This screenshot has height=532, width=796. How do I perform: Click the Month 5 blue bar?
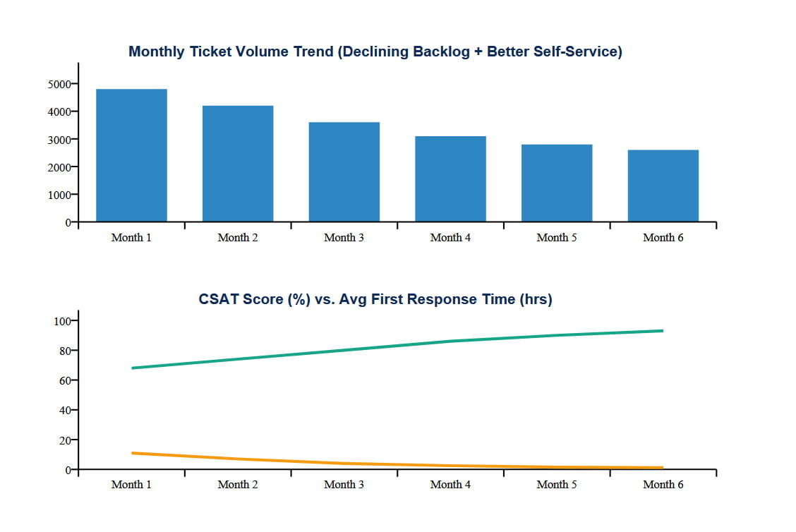point(557,183)
